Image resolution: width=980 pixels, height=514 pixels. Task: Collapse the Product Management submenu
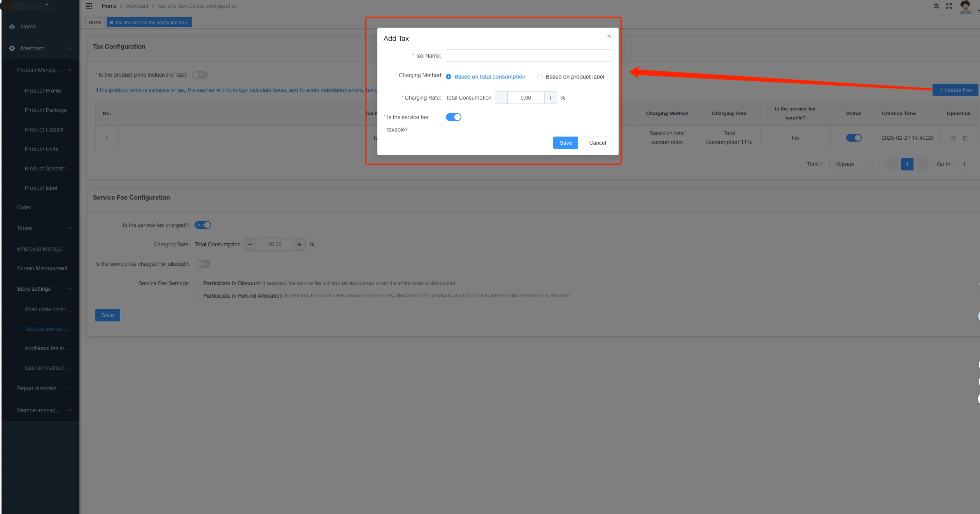pos(69,70)
